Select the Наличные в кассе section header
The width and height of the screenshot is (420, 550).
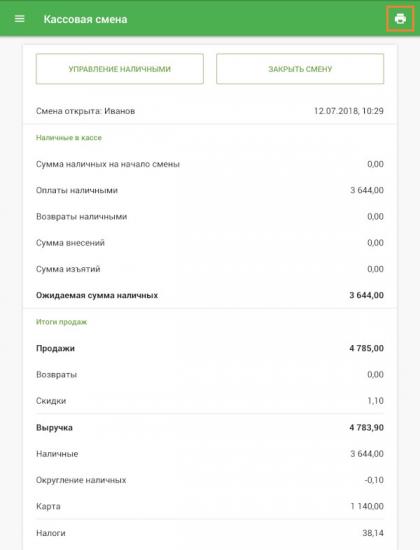pos(69,138)
